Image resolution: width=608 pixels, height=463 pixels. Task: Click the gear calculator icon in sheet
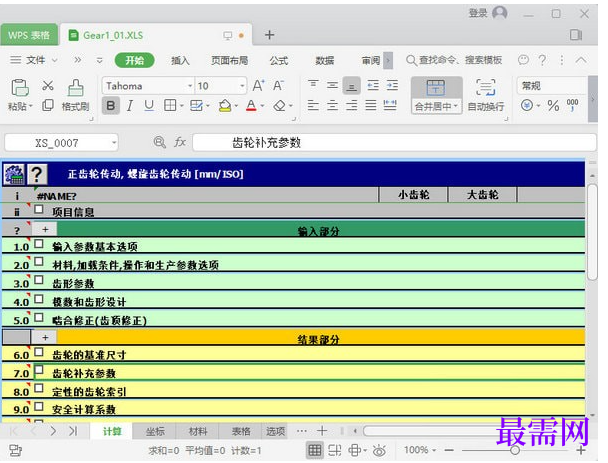[x=14, y=174]
